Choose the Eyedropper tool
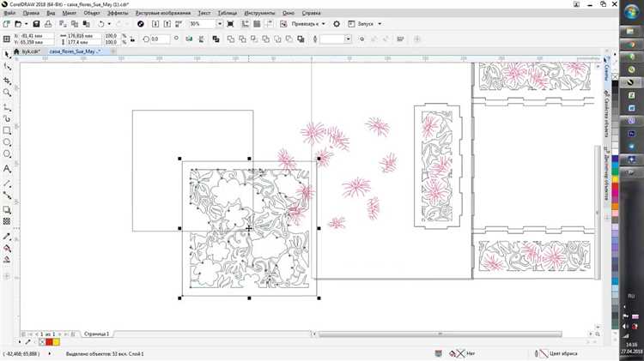Screen dimensions: 644x361 pyautogui.click(x=7, y=237)
